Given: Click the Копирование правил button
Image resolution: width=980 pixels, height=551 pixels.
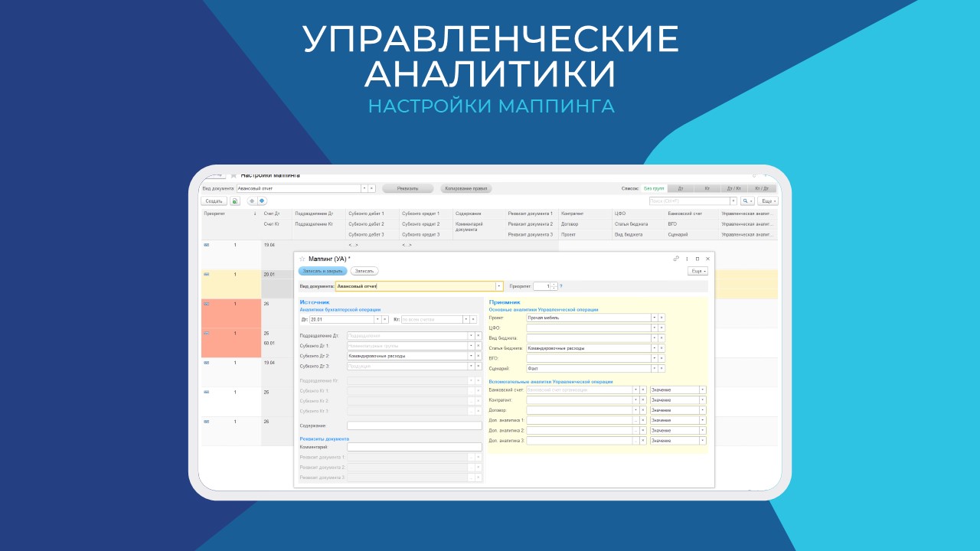Looking at the screenshot, I should [x=466, y=188].
